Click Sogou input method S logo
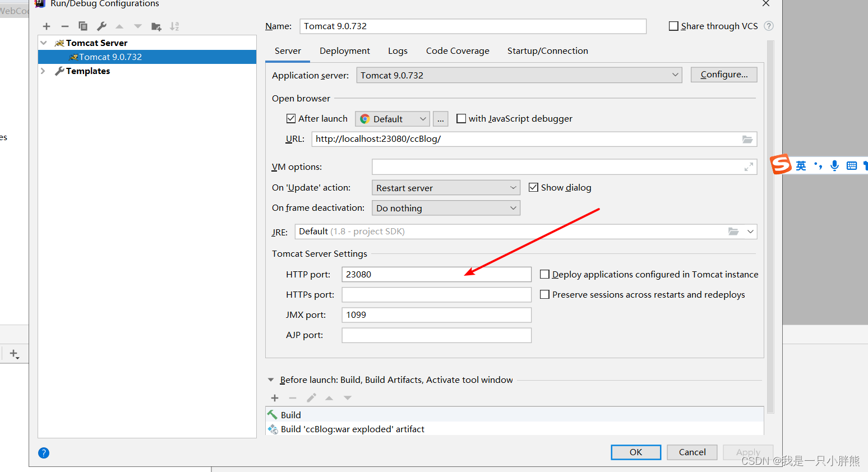This screenshot has height=472, width=868. click(x=781, y=164)
